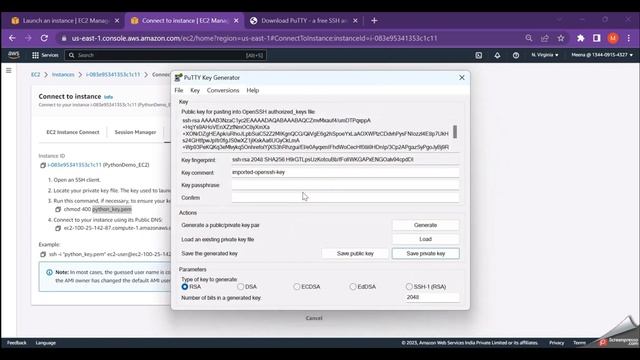Viewport: 640px width, 360px height.
Task: Click Save public key
Action: pos(355,253)
